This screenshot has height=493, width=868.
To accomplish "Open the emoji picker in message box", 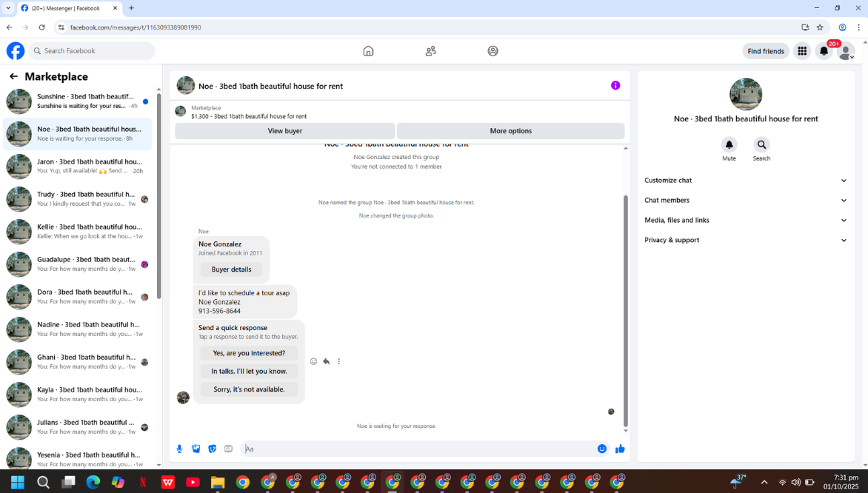I will [x=601, y=449].
